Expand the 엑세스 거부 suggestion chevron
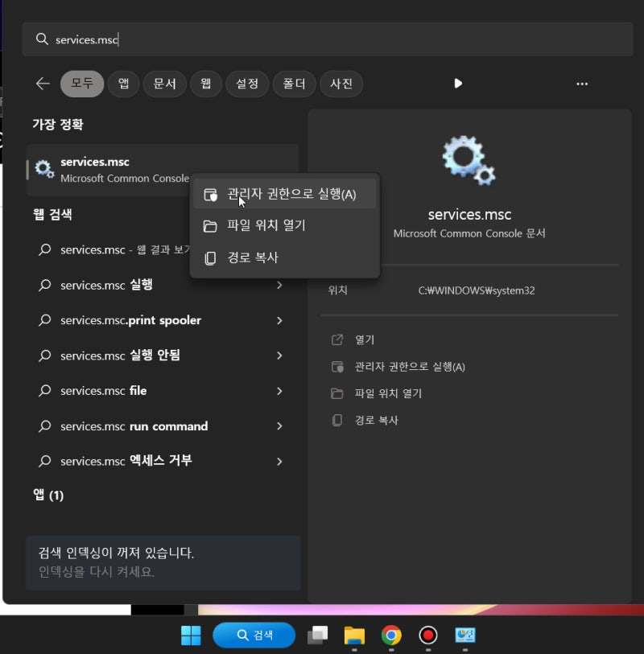The image size is (644, 654). coord(279,461)
